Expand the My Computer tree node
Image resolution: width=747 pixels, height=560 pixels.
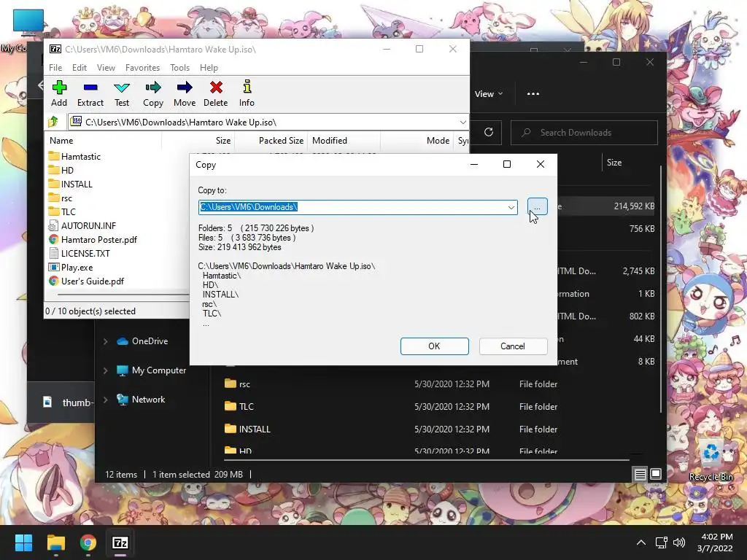(105, 370)
